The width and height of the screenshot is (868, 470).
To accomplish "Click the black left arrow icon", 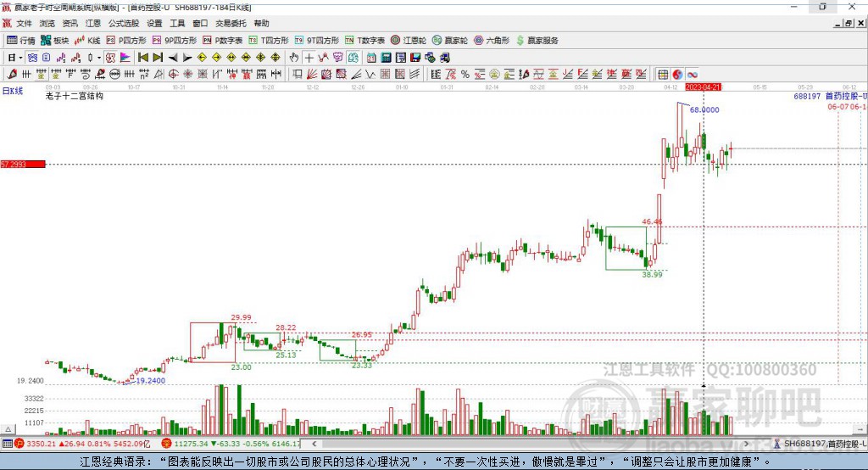I will click(173, 58).
